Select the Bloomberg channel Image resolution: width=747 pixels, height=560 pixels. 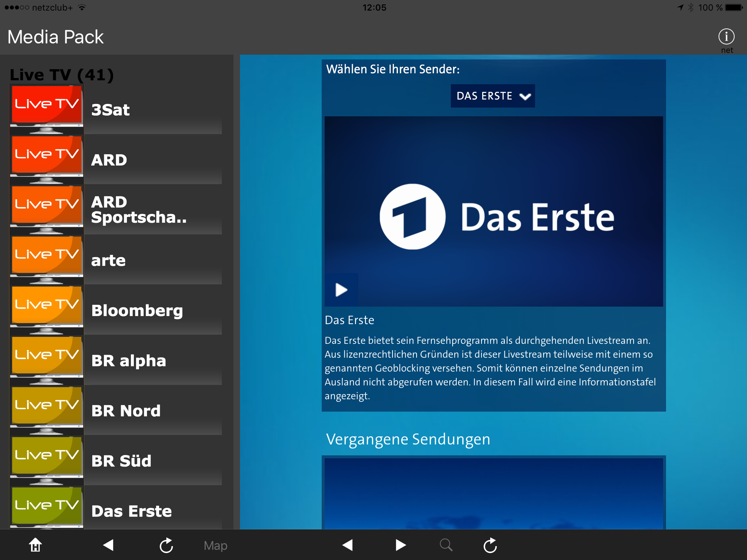[x=153, y=310]
